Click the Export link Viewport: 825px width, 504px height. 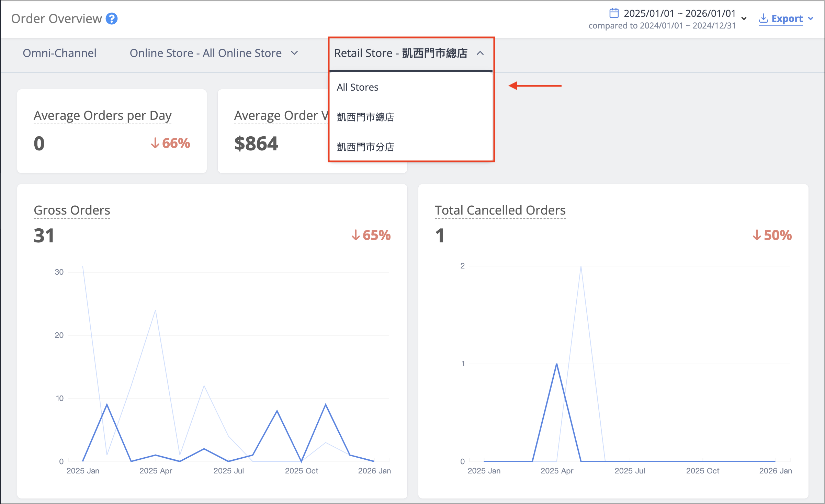(x=787, y=19)
